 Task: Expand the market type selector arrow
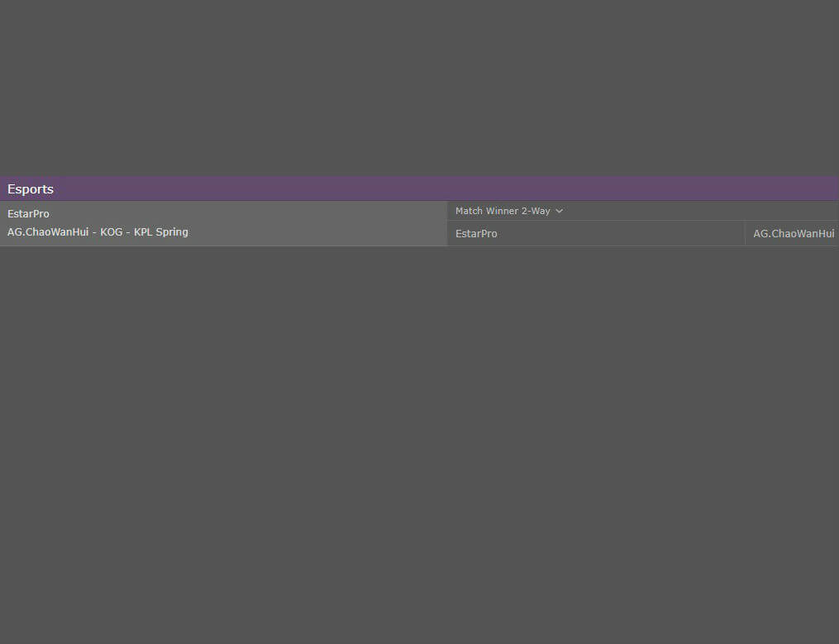pos(560,212)
